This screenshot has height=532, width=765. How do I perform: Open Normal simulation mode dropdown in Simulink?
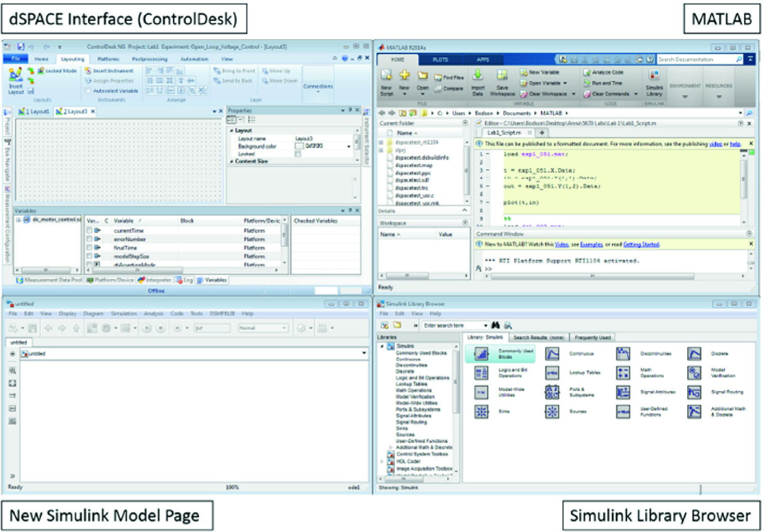pos(263,328)
